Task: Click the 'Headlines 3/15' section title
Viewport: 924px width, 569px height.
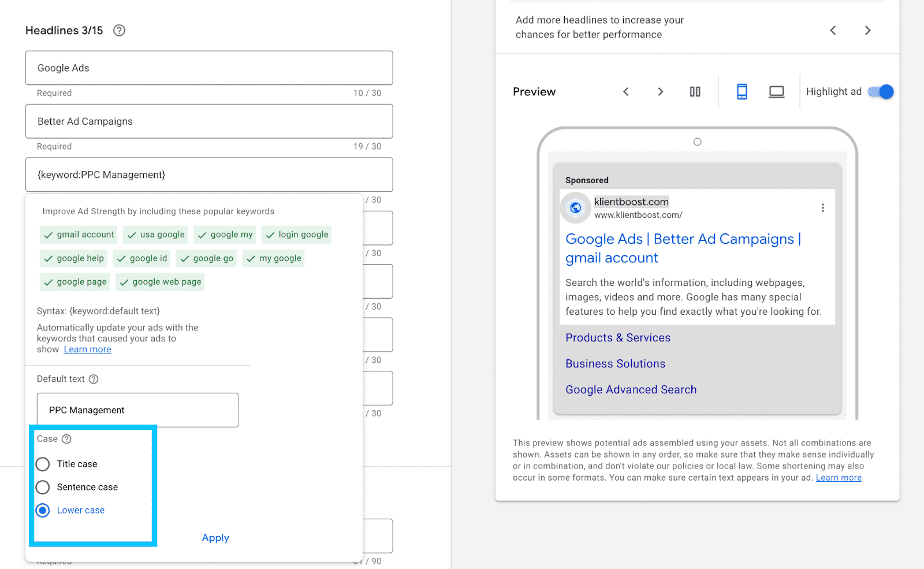Action: click(64, 31)
